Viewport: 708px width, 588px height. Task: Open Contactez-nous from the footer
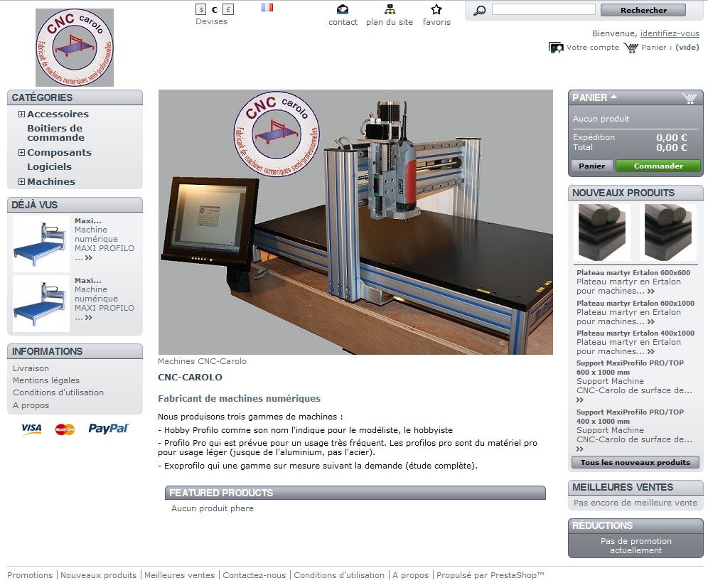pos(254,574)
